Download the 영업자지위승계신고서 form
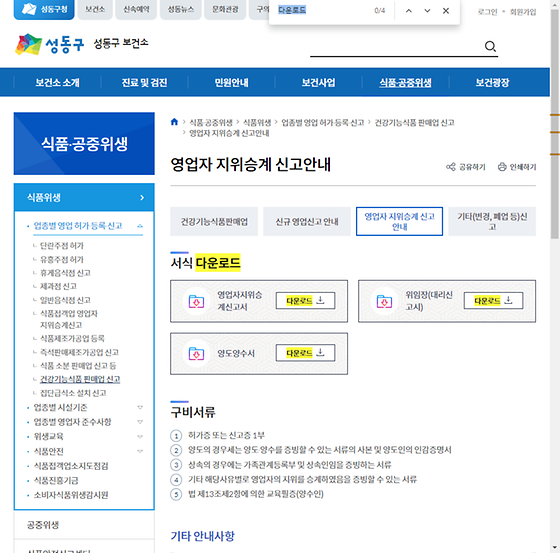The width and height of the screenshot is (560, 553). (305, 300)
